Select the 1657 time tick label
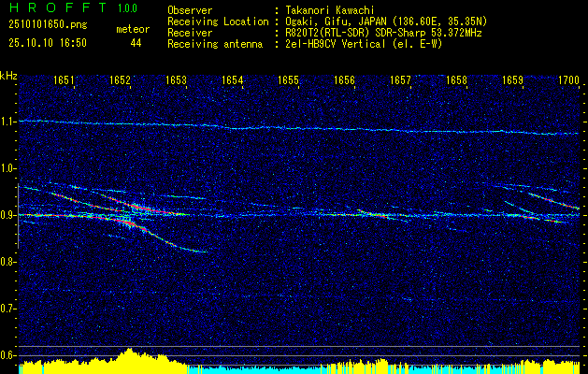Screen dimensions: 588x374 coord(400,81)
